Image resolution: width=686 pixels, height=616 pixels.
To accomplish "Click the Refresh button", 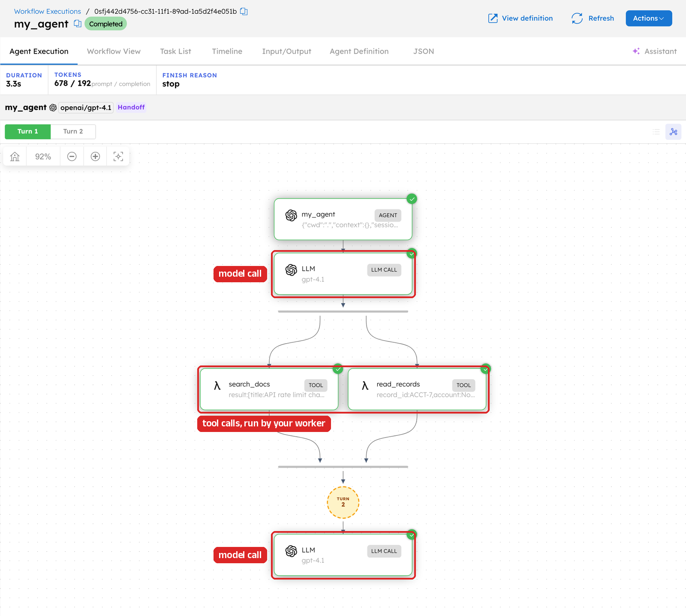I will [593, 18].
